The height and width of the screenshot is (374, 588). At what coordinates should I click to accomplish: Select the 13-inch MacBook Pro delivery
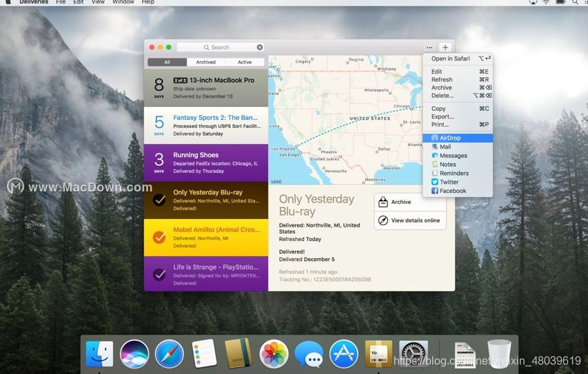[206, 87]
